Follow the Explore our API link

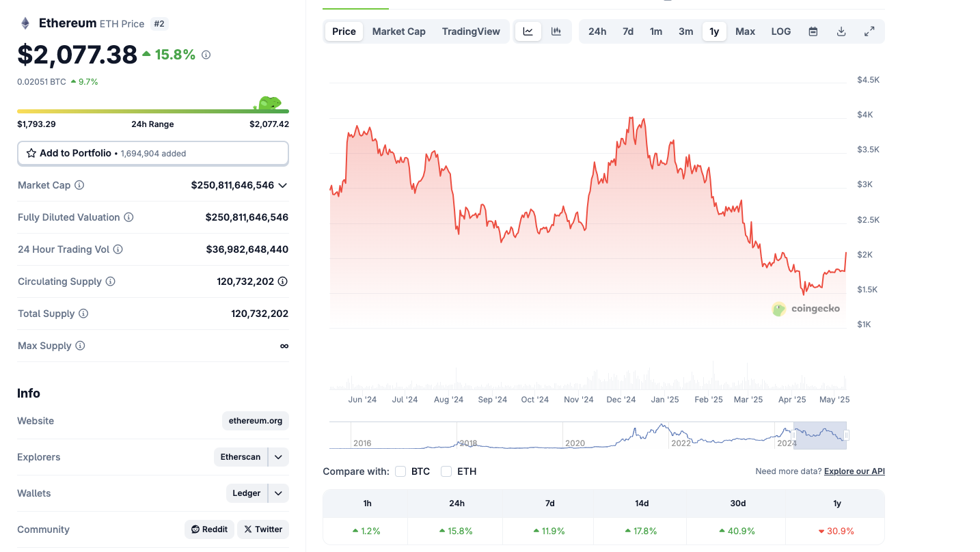[854, 471]
